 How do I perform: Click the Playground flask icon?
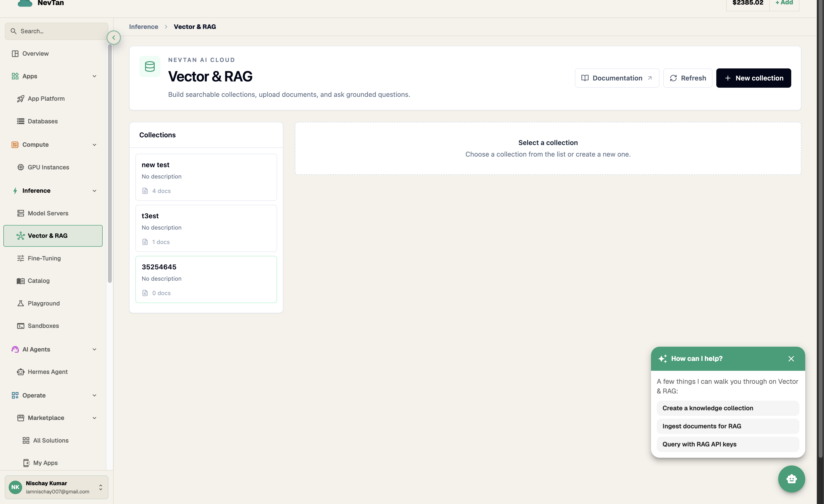(x=20, y=303)
